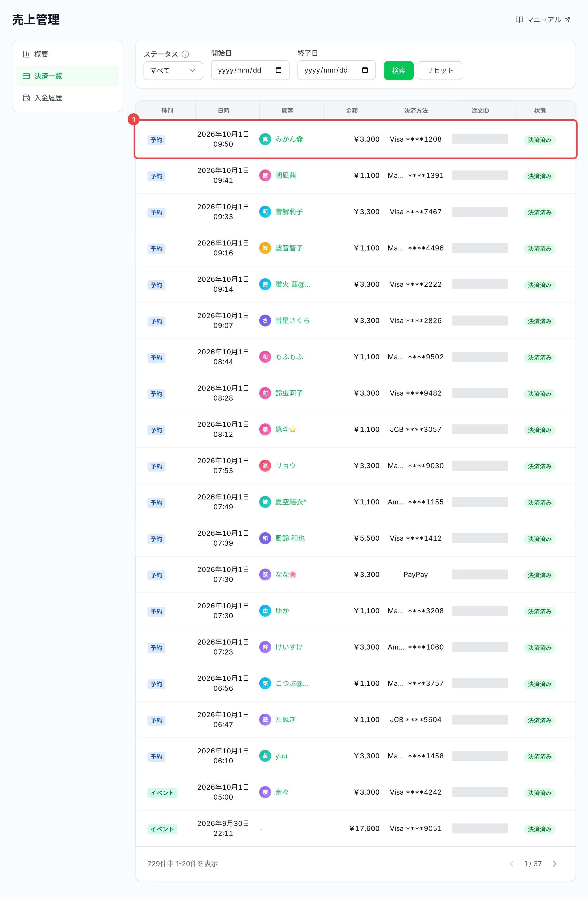The height and width of the screenshot is (897, 588).
Task: Click the previous page arrow
Action: [x=511, y=863]
